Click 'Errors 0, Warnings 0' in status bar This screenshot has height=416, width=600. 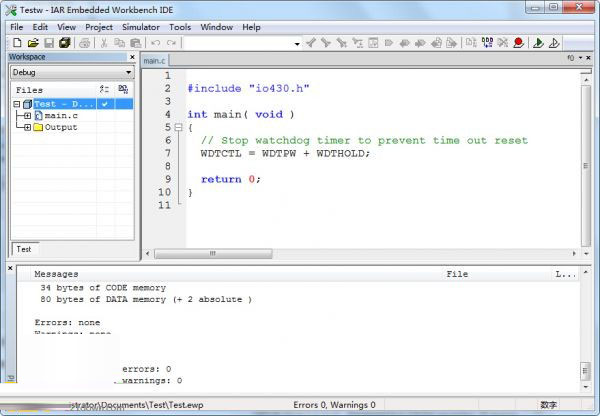[x=334, y=405]
